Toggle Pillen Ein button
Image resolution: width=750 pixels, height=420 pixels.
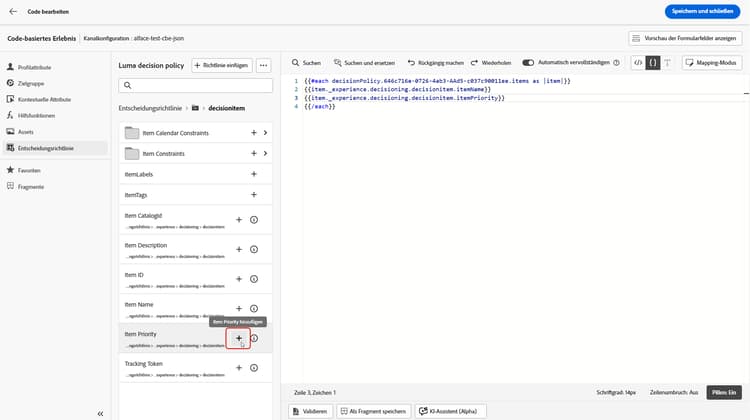tap(724, 393)
